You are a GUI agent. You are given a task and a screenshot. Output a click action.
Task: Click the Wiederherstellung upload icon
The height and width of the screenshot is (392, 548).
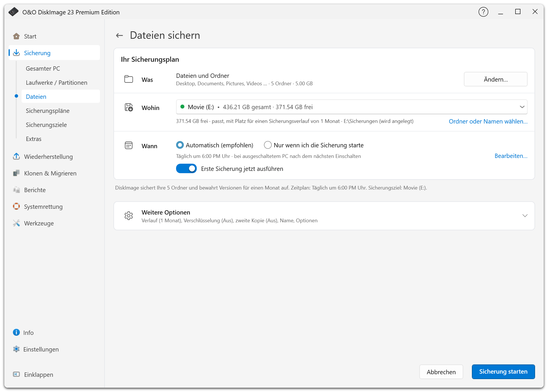pyautogui.click(x=16, y=157)
